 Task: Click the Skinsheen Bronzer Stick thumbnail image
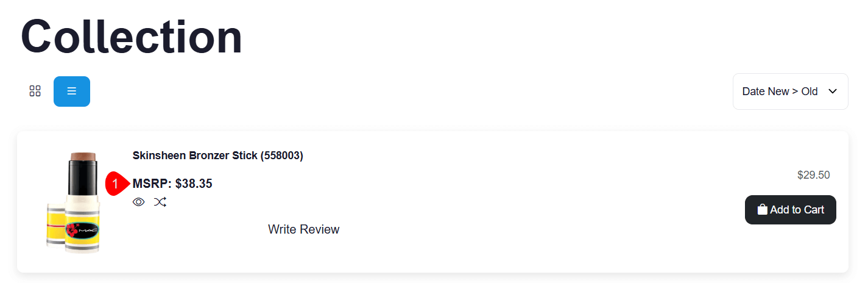pos(74,202)
